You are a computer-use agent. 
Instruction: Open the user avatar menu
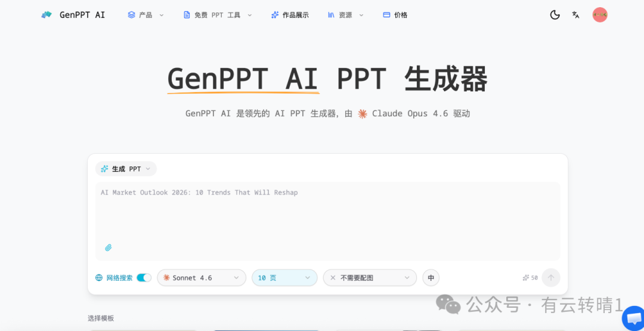tap(600, 15)
